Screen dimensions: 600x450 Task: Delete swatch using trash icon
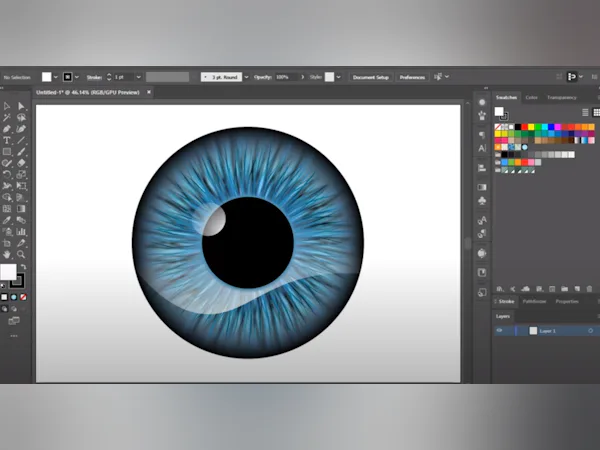(589, 289)
